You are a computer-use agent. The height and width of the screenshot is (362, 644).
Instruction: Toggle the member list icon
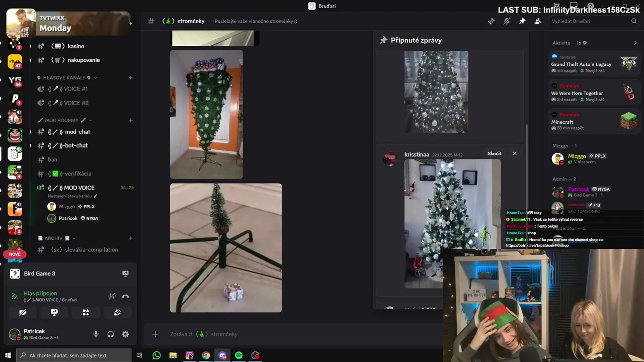(538, 21)
